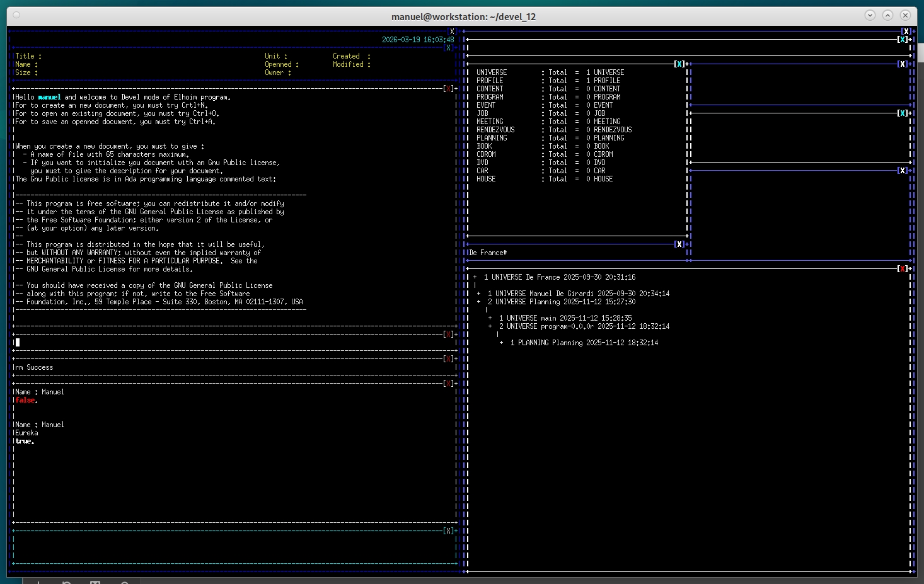Close the command input panel with cursor
The height and width of the screenshot is (584, 924).
[x=449, y=335]
